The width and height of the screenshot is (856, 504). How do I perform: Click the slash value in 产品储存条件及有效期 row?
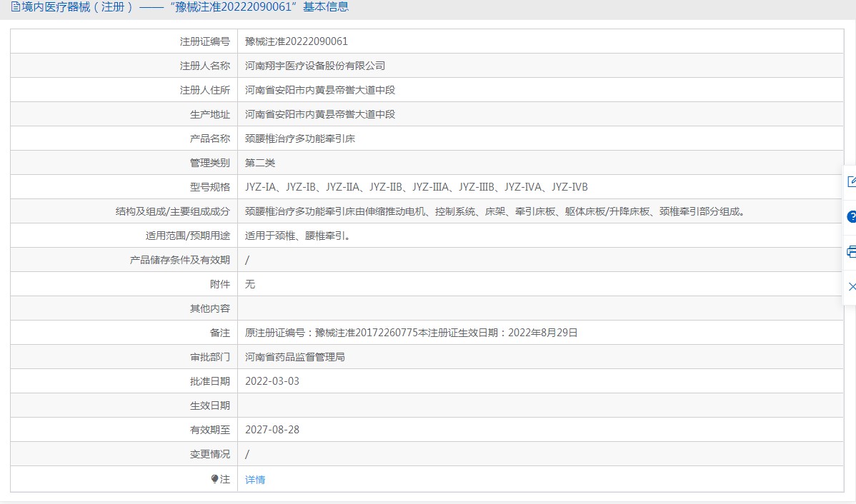(x=247, y=260)
